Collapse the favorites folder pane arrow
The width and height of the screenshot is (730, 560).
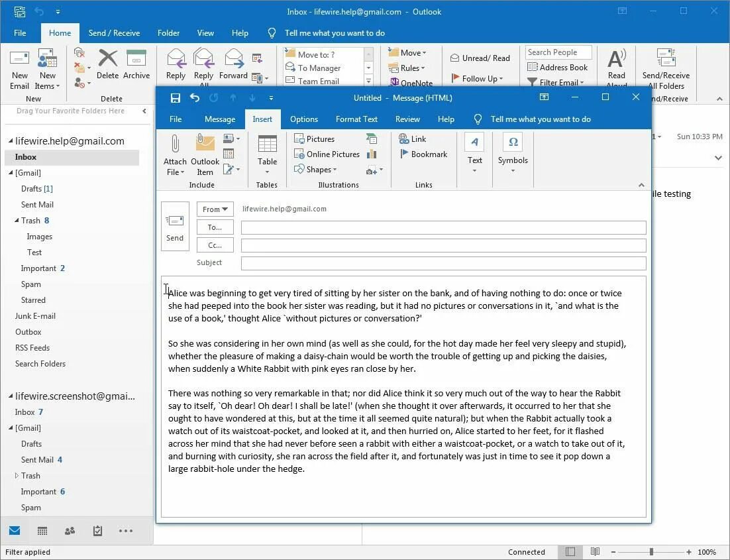[x=144, y=111]
